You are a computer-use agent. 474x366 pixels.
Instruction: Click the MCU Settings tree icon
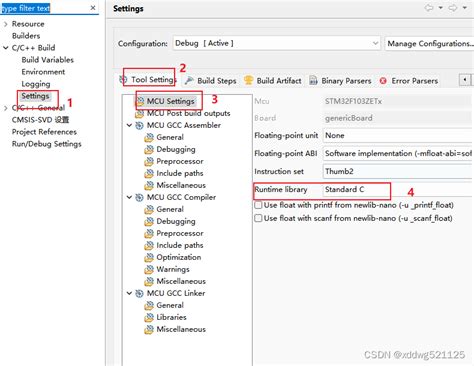tap(141, 101)
